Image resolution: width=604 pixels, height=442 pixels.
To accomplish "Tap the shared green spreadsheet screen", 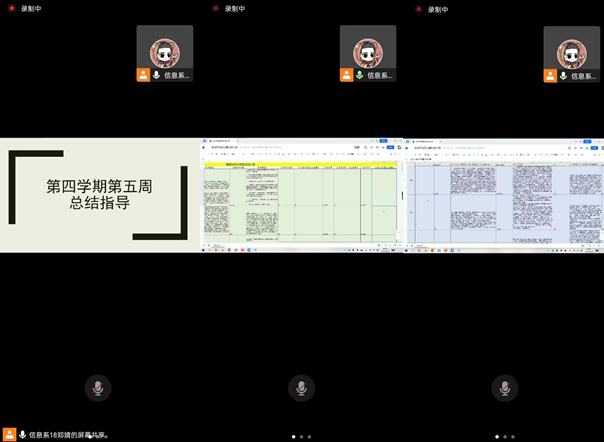I will (x=301, y=195).
